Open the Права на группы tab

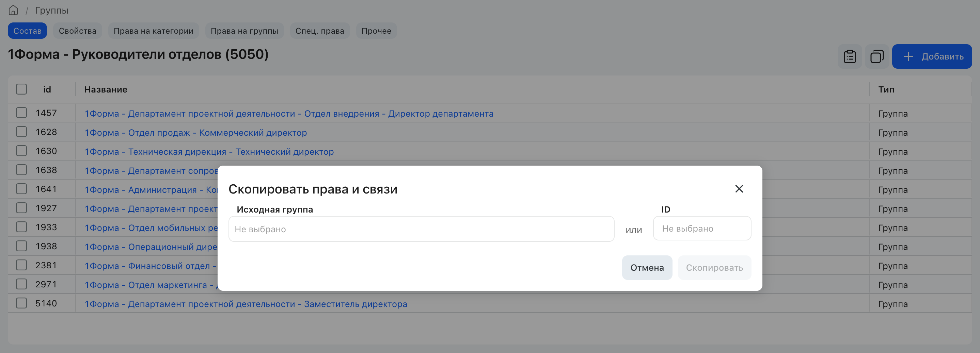coord(244,31)
